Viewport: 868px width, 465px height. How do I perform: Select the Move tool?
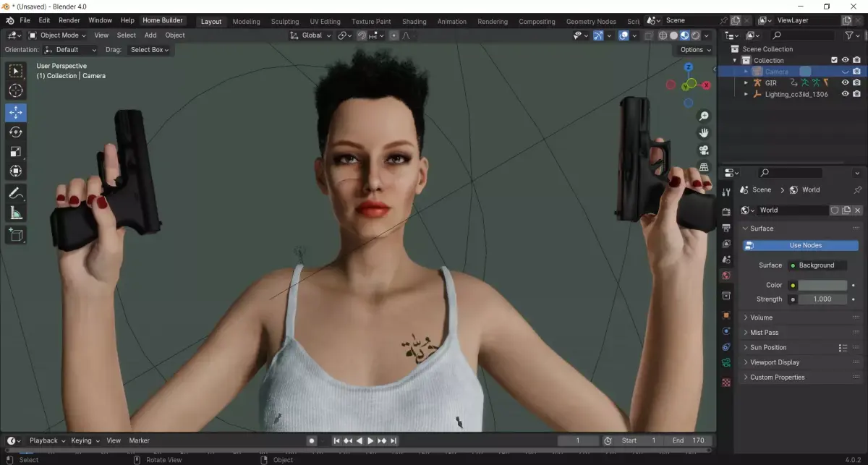[x=16, y=112]
